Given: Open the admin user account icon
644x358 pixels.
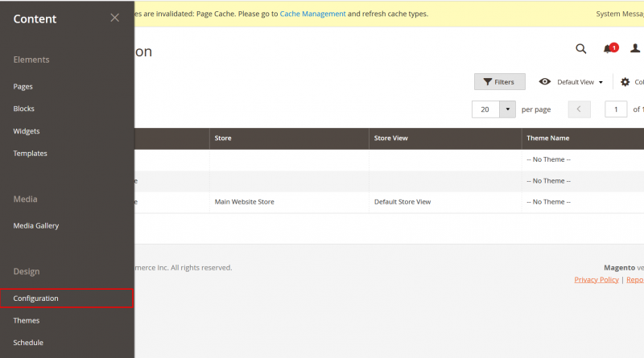Looking at the screenshot, I should [634, 49].
